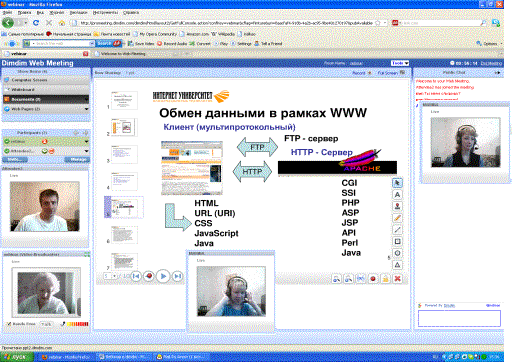This screenshot has height=362, width=512.
Task: Open the first participant's options dropdown
Action: pos(86,141)
